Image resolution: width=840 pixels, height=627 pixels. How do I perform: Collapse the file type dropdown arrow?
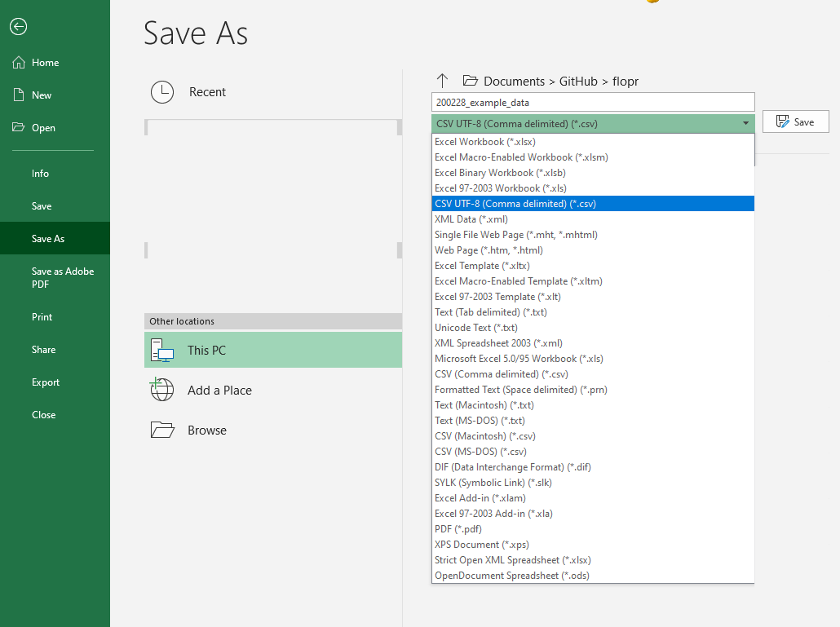click(x=745, y=124)
